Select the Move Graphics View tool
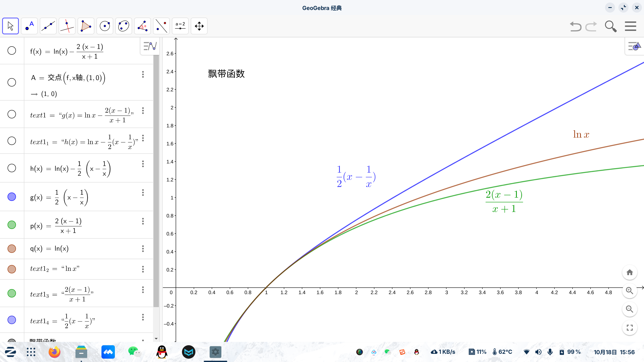The width and height of the screenshot is (644, 362). coord(199,26)
